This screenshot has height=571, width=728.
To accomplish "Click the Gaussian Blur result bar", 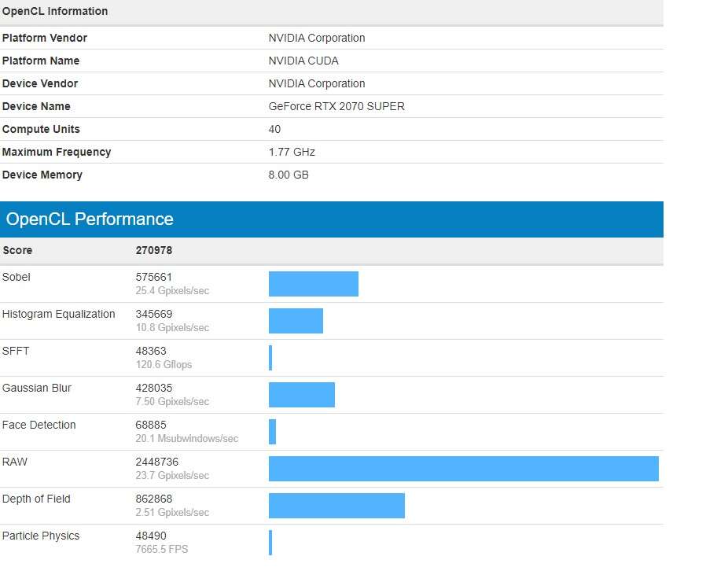I will [x=301, y=395].
